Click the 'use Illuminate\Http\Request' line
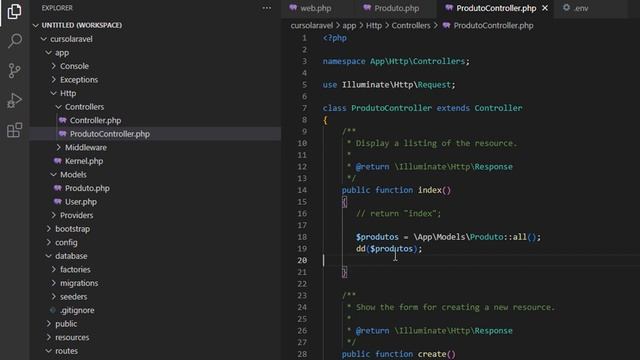Viewport: 640px width, 360px height. [x=389, y=85]
